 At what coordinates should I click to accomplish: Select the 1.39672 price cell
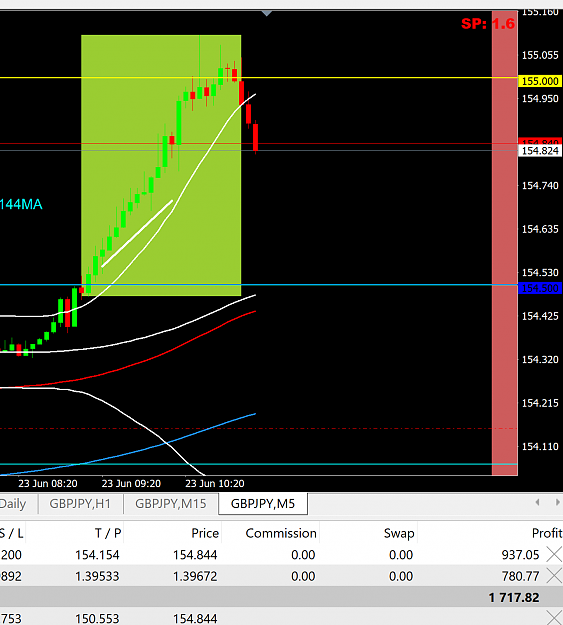(195, 576)
